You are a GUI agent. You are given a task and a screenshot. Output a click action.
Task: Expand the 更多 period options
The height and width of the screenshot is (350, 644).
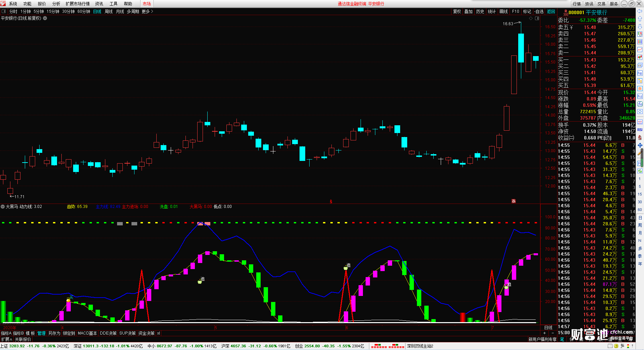[x=147, y=11]
